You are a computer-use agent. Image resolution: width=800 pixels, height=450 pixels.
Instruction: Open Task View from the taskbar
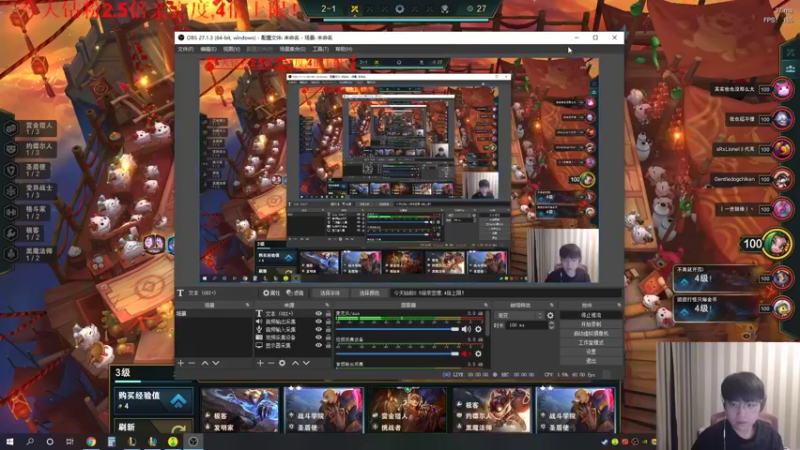(70, 441)
